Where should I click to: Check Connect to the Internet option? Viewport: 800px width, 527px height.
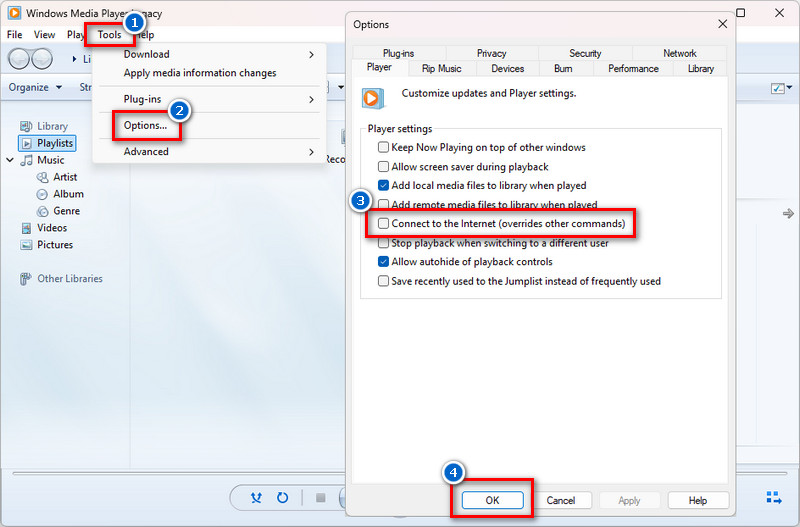[x=383, y=223]
